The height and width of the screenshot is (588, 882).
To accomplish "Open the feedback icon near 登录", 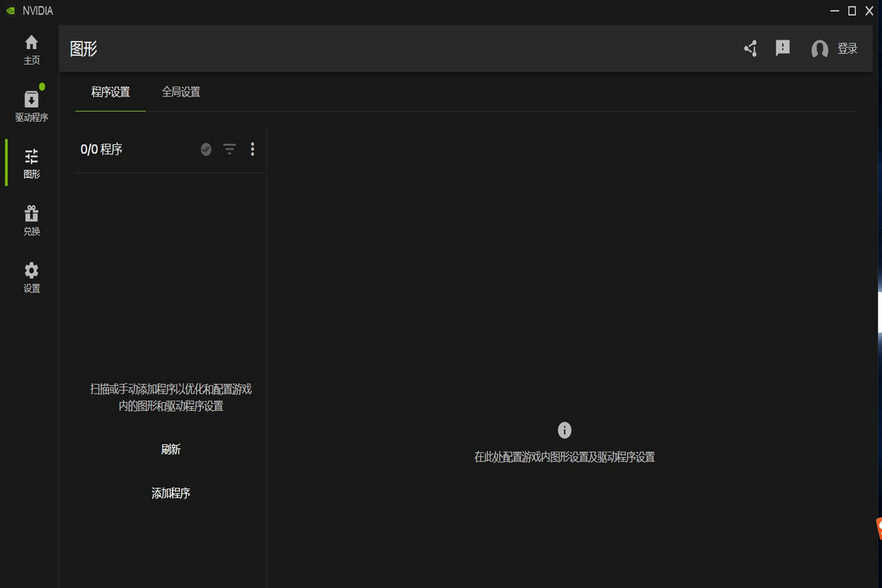I will tap(782, 48).
